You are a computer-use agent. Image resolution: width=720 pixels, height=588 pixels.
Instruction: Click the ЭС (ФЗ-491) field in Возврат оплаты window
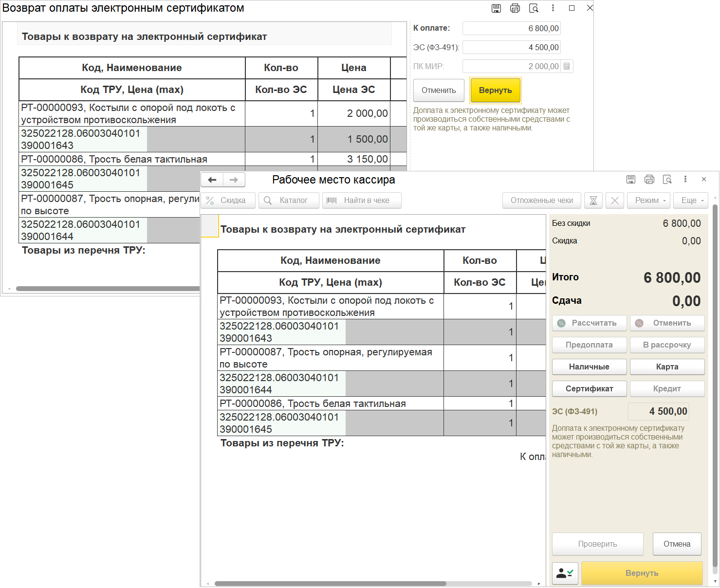[512, 47]
